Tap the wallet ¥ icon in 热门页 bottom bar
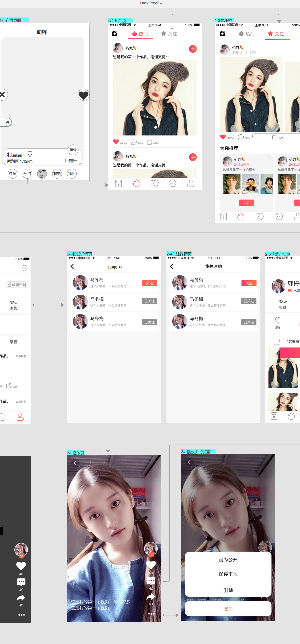Image resolution: width=300 pixels, height=644 pixels. click(x=118, y=183)
